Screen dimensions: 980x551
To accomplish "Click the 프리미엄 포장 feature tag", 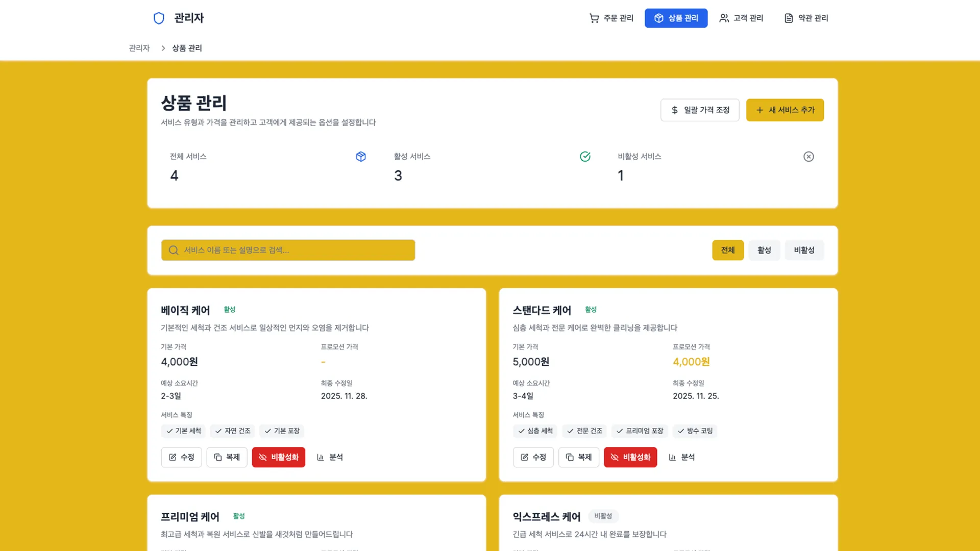I will coord(640,431).
